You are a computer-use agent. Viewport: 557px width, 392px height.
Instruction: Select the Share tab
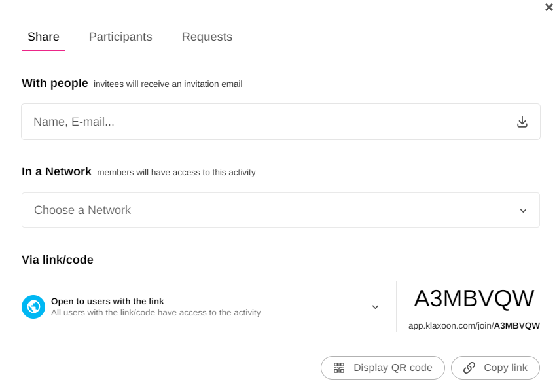(x=43, y=37)
